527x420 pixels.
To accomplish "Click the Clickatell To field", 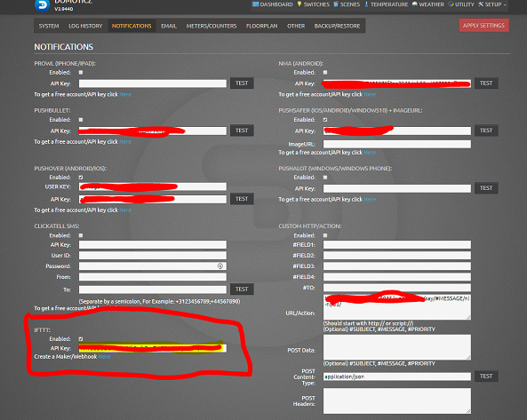I will pos(153,289).
